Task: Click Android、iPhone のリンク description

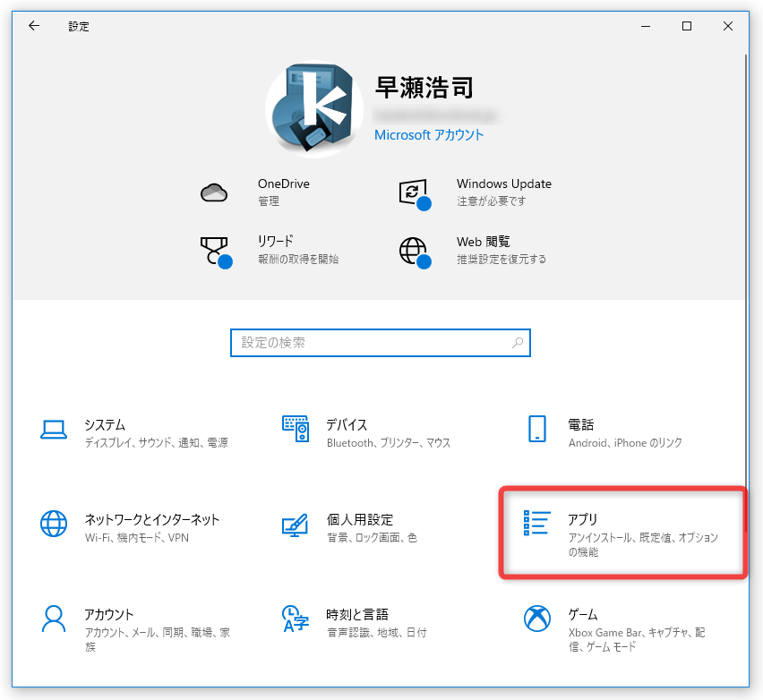Action: pyautogui.click(x=625, y=443)
